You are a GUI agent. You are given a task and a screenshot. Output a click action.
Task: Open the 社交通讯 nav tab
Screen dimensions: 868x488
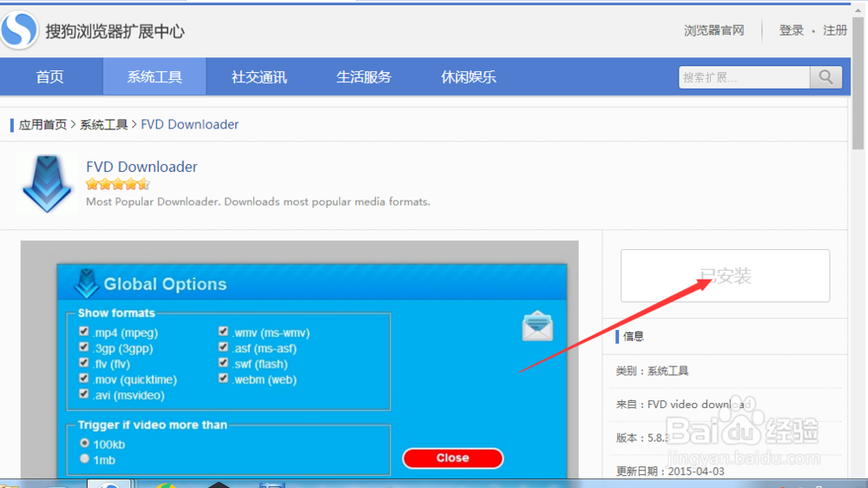(x=259, y=76)
